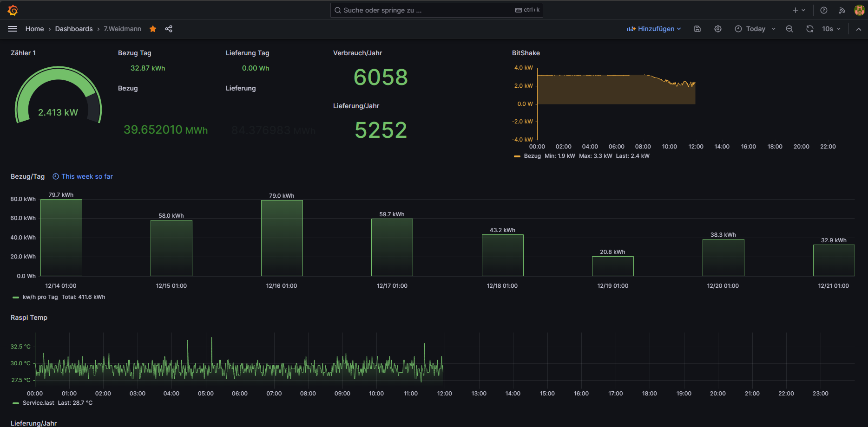The height and width of the screenshot is (427, 868).
Task: Unstar the 7.Weidmann dashboard
Action: [153, 29]
